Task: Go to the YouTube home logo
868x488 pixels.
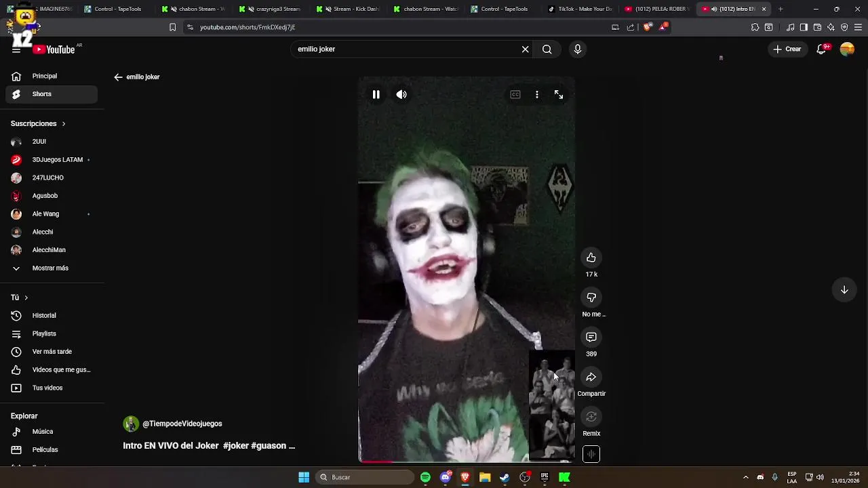Action: (x=54, y=49)
